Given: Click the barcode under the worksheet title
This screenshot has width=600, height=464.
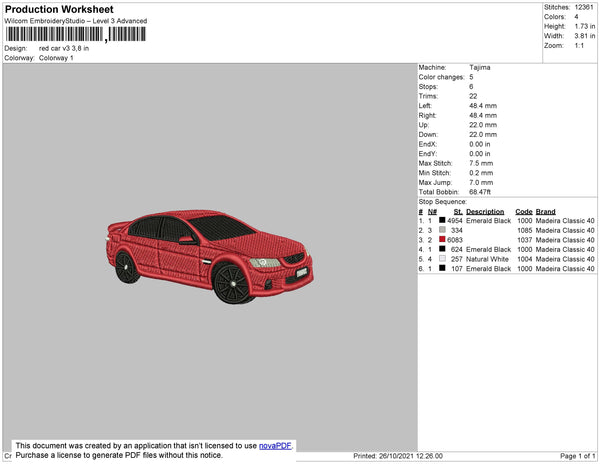Looking at the screenshot, I should point(75,34).
